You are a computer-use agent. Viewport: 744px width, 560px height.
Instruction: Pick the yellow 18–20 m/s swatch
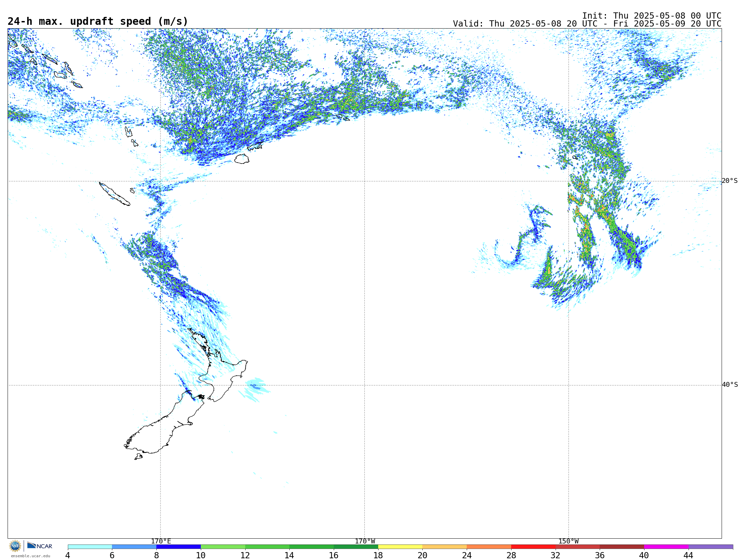[x=401, y=547]
